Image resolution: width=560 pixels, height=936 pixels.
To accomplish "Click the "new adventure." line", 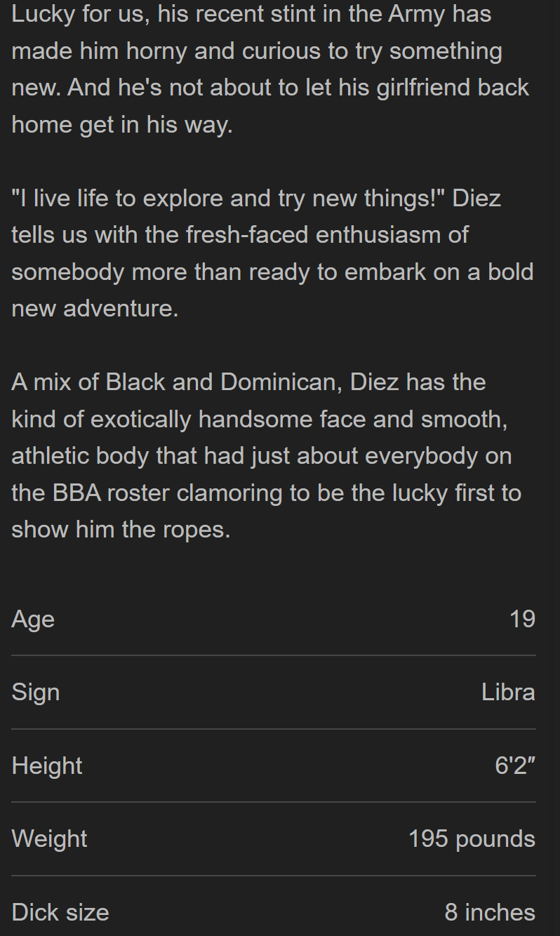I will [95, 308].
